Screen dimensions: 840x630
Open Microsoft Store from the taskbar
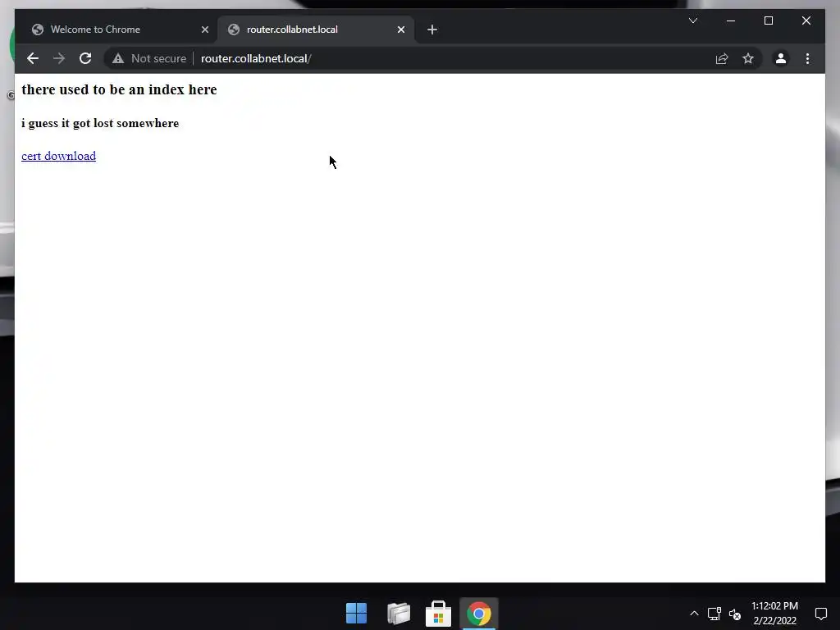coord(438,614)
